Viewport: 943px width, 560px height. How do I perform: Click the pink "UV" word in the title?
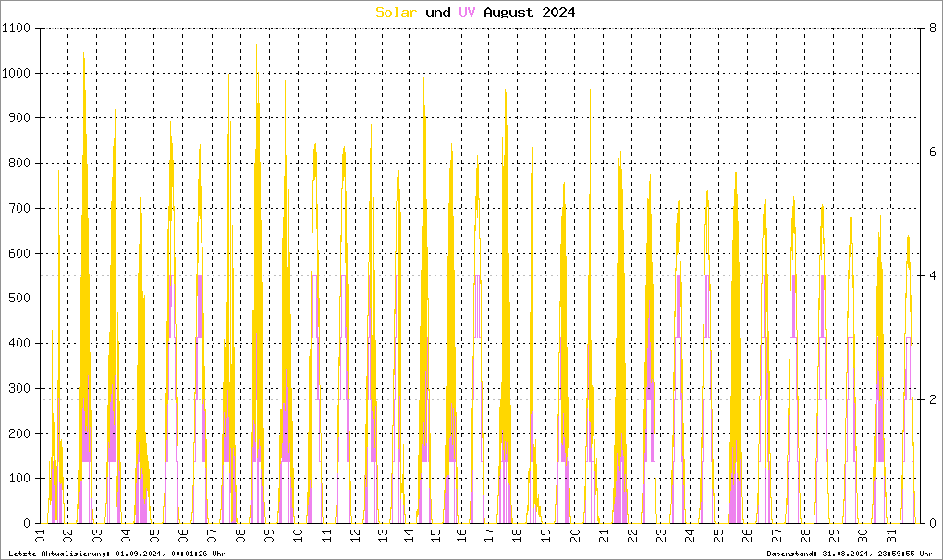coord(468,12)
